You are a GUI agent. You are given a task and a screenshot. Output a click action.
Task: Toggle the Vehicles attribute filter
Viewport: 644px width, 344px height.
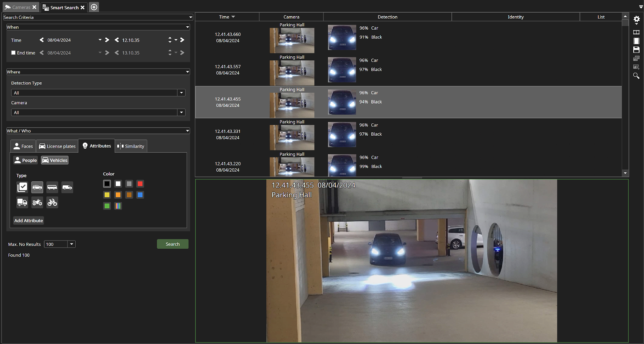click(55, 160)
